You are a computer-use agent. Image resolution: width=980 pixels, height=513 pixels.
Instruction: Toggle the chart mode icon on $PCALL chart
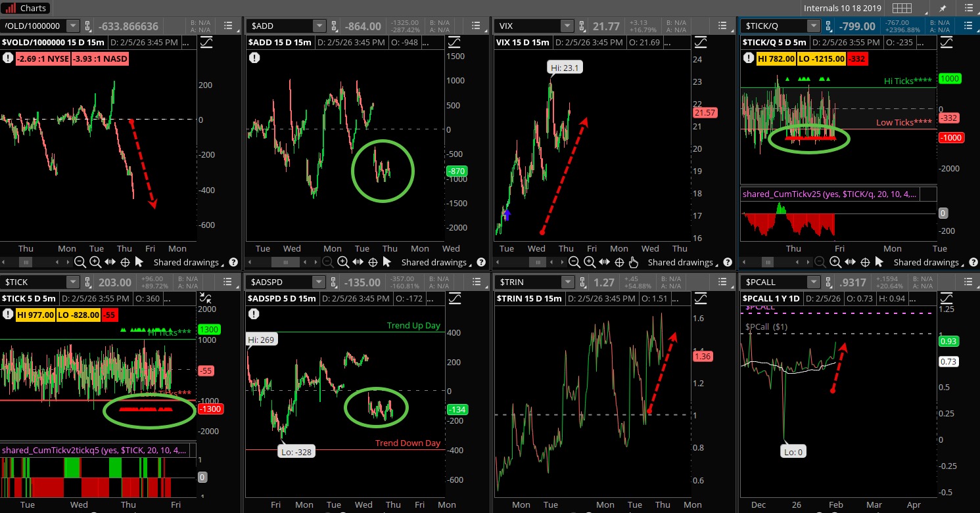coord(946,298)
